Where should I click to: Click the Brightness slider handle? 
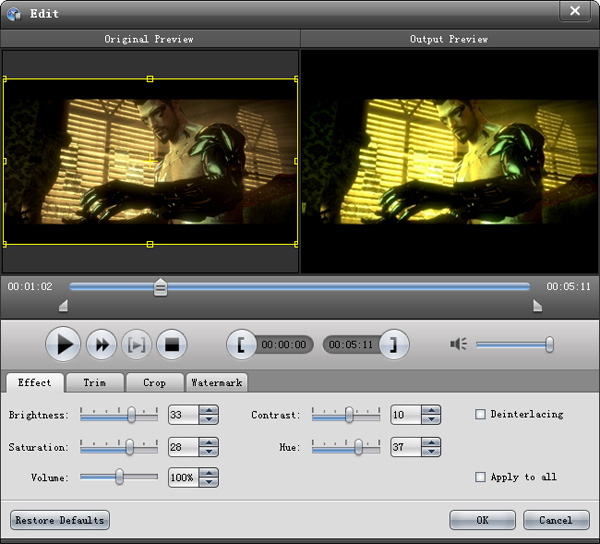coord(131,415)
